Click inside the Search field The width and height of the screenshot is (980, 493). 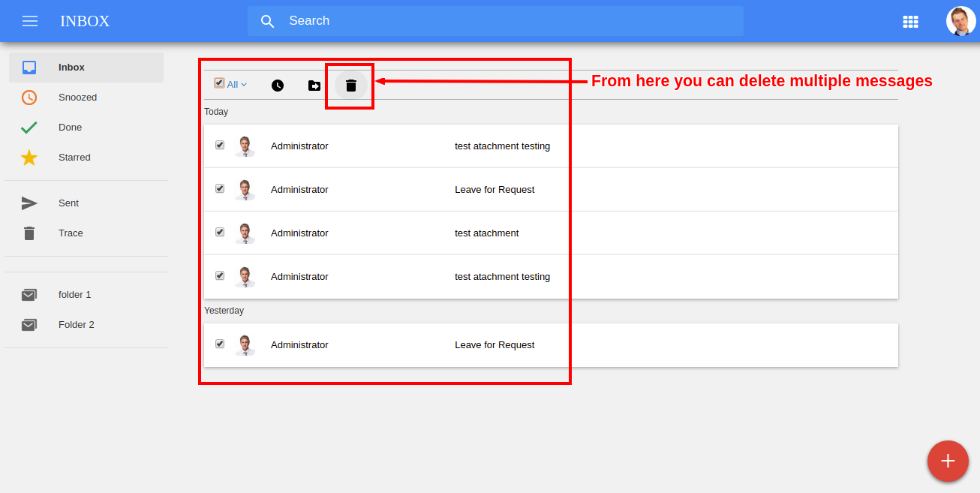click(495, 21)
